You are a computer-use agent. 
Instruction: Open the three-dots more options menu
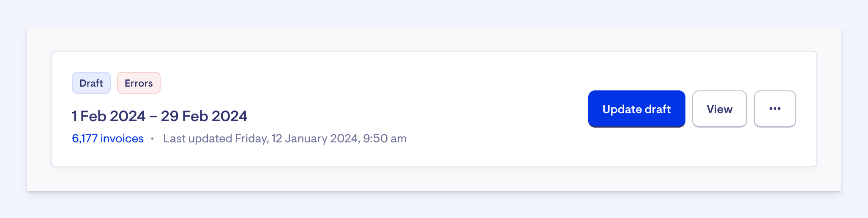click(x=775, y=109)
